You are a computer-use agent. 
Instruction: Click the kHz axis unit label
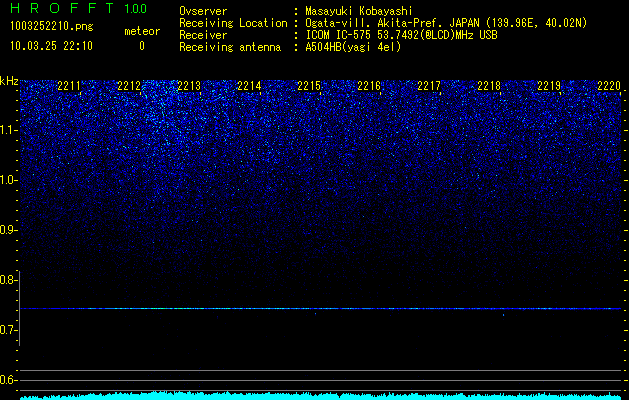click(9, 81)
